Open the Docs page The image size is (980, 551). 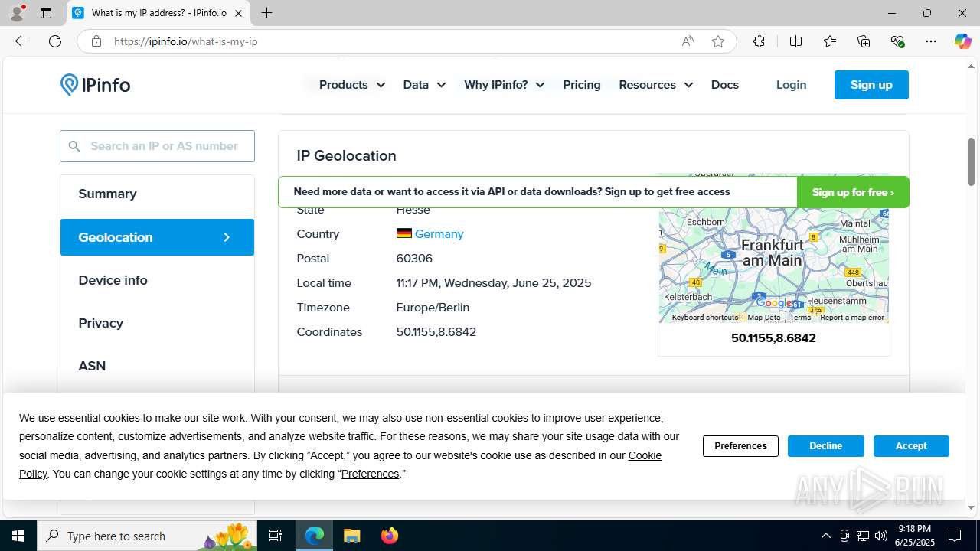(724, 85)
